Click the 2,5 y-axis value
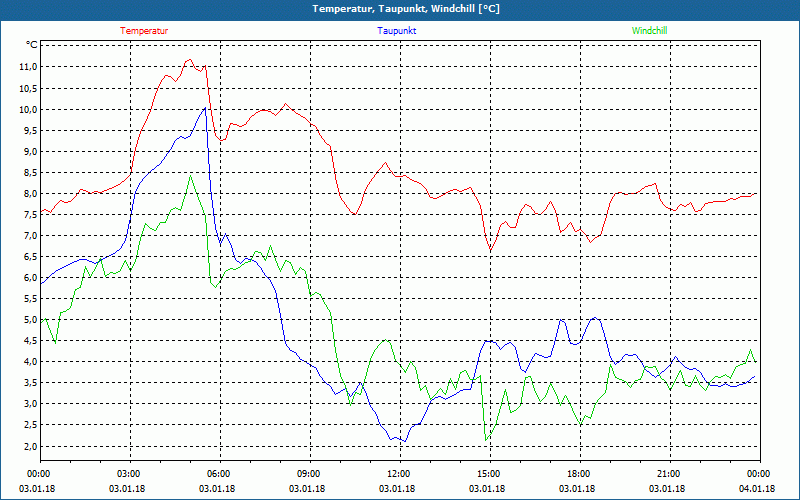The width and height of the screenshot is (800, 500). click(x=30, y=425)
